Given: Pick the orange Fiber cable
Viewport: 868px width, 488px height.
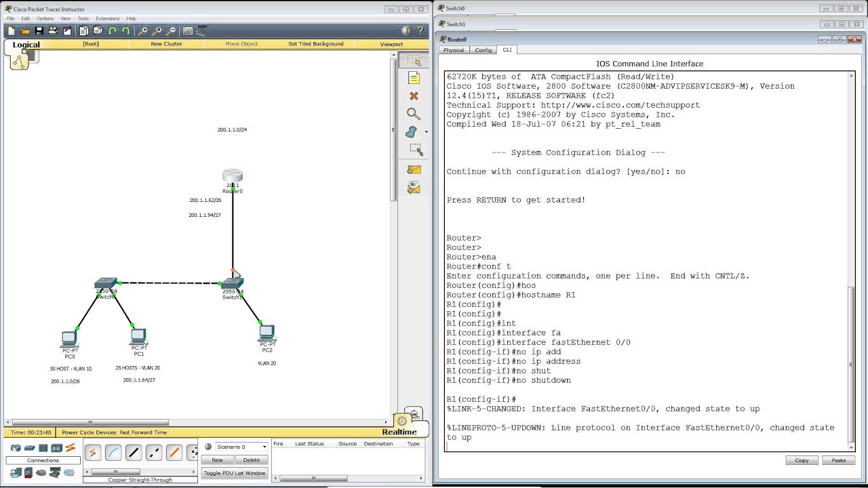Looking at the screenshot, I should [x=174, y=453].
